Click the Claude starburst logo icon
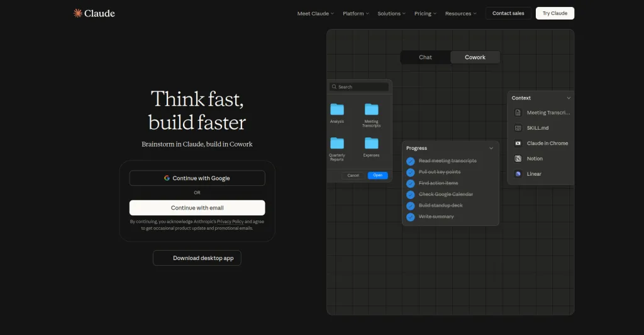This screenshot has height=335, width=644. (77, 13)
